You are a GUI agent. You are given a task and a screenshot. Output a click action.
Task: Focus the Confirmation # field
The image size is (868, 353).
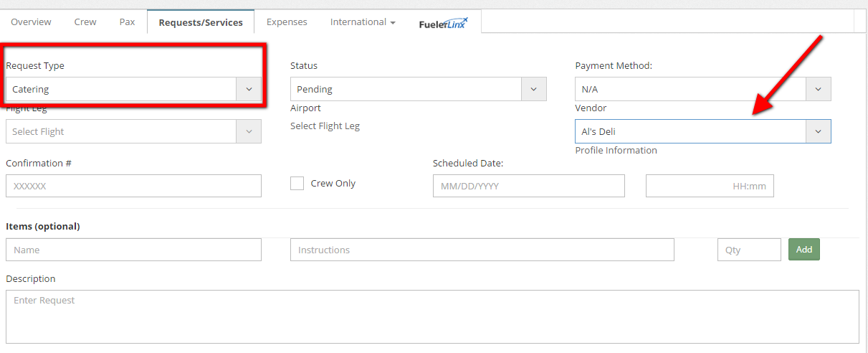pyautogui.click(x=133, y=186)
